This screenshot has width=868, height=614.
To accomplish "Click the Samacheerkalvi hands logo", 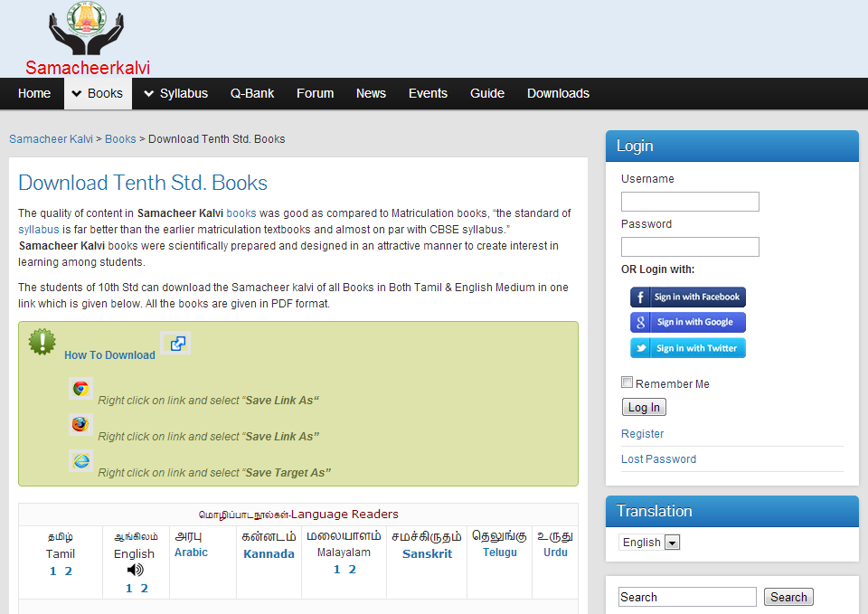I will point(87,28).
